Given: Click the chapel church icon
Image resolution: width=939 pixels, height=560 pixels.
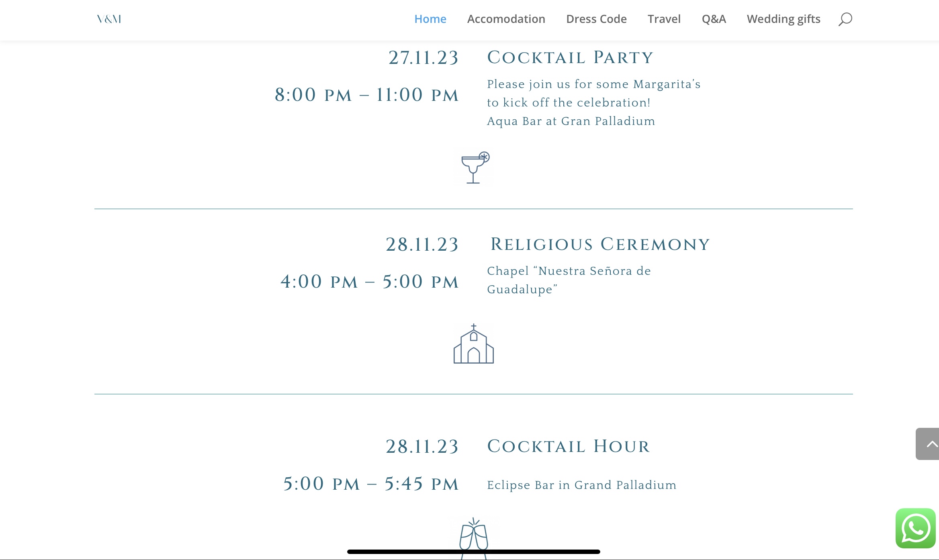Looking at the screenshot, I should coord(474,344).
